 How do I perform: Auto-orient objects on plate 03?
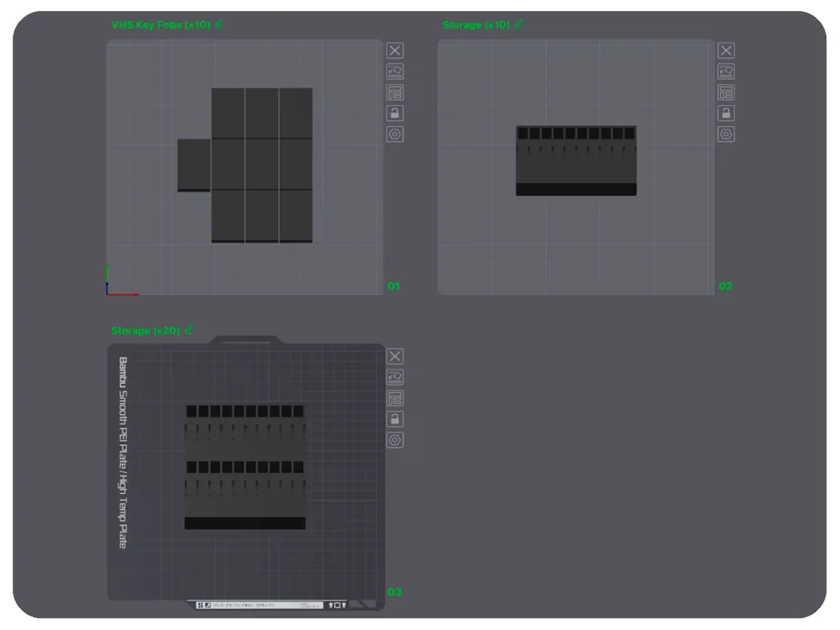point(395,377)
